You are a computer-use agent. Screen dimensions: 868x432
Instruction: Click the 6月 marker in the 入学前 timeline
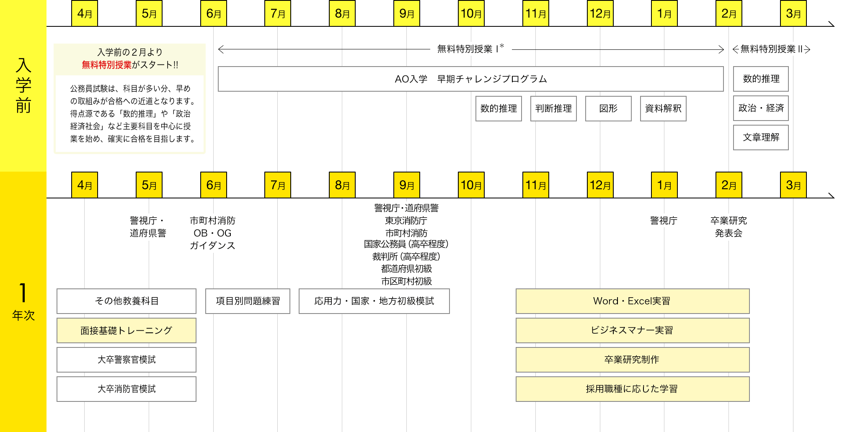click(214, 13)
